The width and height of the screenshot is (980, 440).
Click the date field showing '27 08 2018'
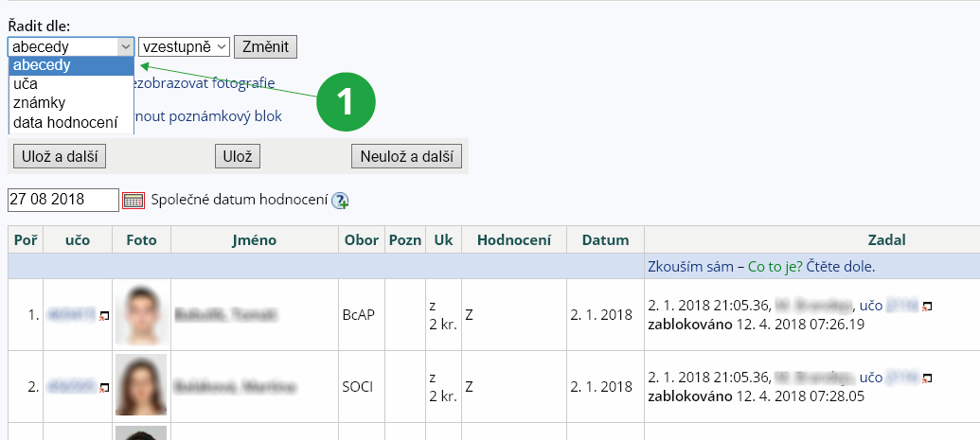click(63, 200)
